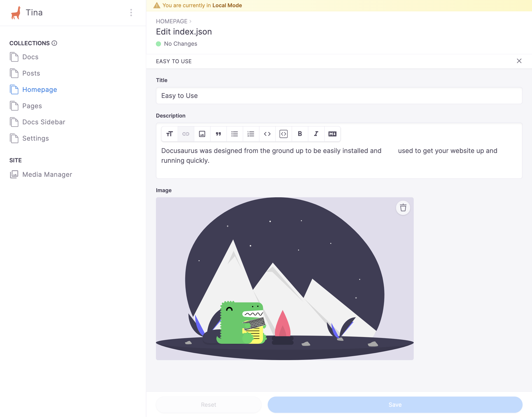Click the unordered list icon
Screen dimensions: 532x417
click(235, 134)
